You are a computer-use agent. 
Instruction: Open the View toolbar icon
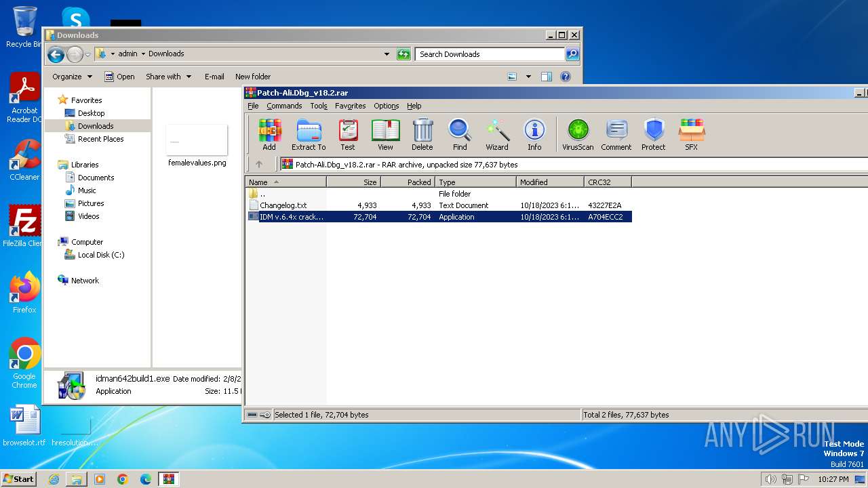[385, 134]
